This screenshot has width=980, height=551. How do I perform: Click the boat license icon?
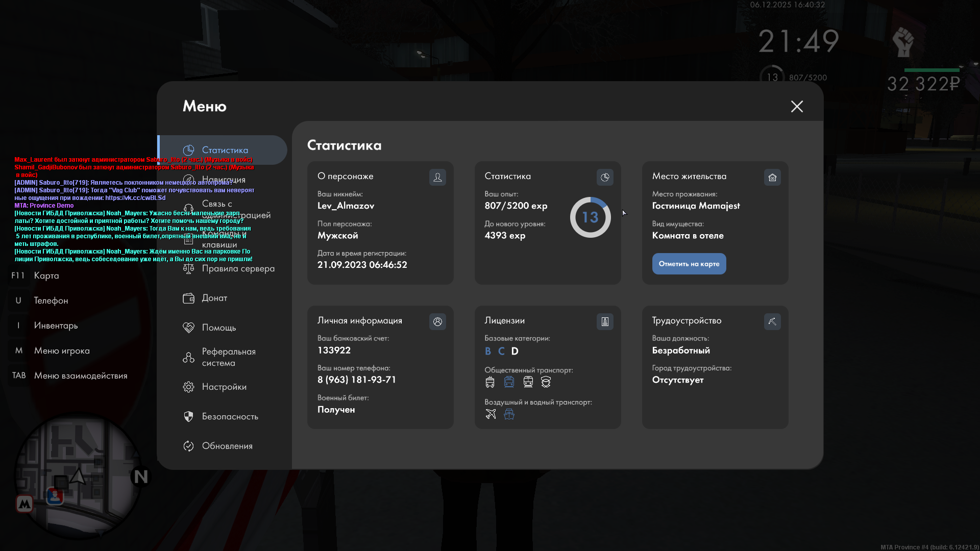pos(509,414)
